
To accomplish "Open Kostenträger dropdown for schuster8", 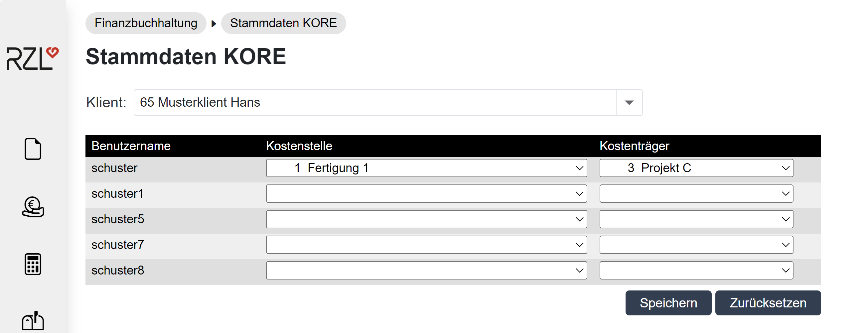I will tap(696, 271).
